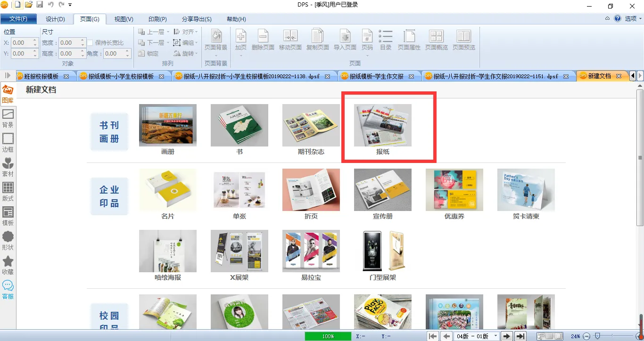Image resolution: width=644 pixels, height=341 pixels.
Task: Select the 画册 album thumbnail
Action: (x=168, y=125)
